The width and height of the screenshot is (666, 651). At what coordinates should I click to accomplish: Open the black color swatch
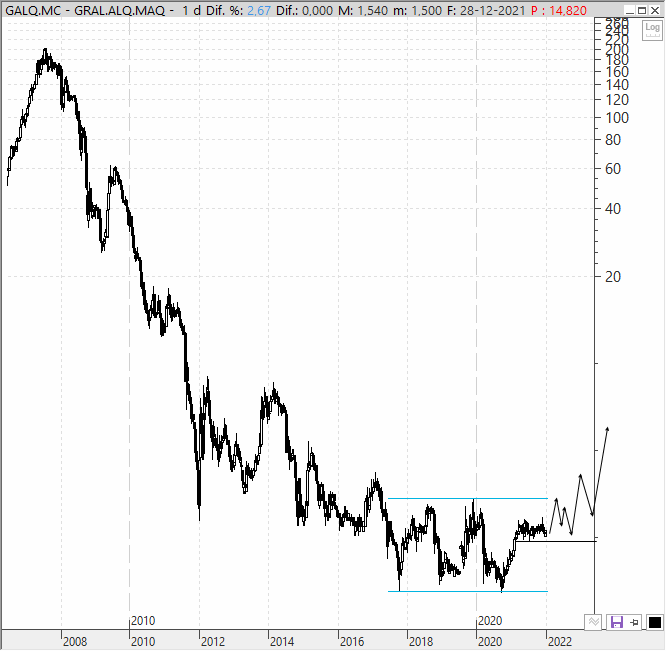tap(655, 623)
